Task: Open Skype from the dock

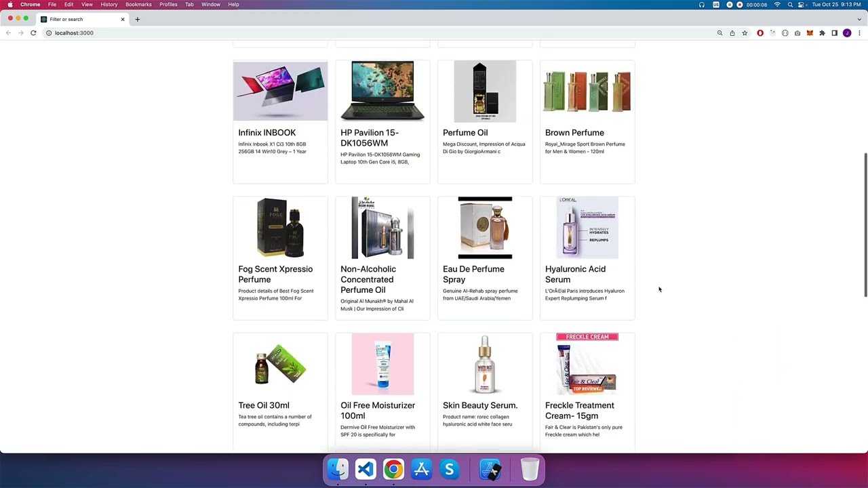Action: 449,469
